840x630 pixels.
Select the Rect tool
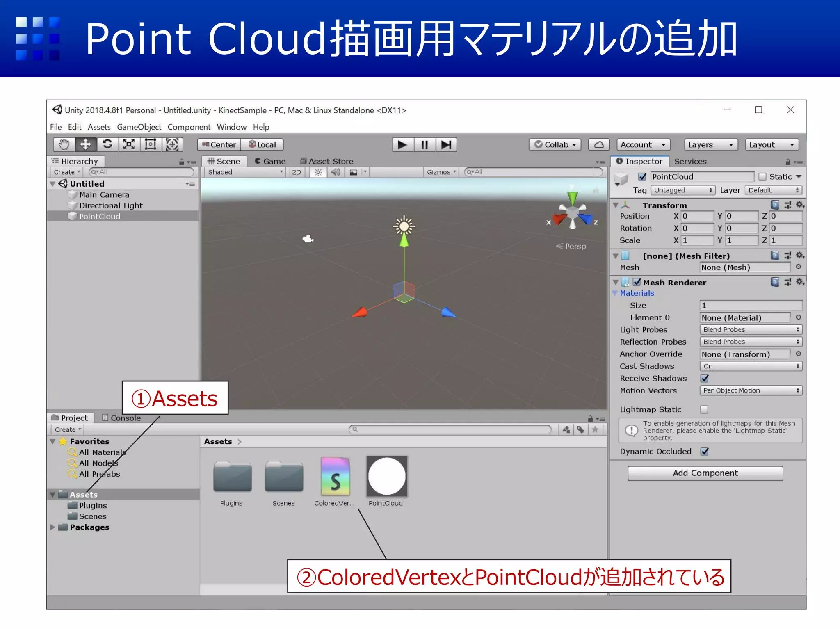click(x=151, y=144)
